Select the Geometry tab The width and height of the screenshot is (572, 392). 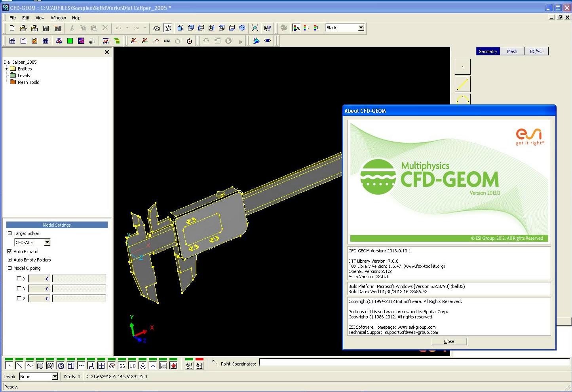pyautogui.click(x=488, y=51)
